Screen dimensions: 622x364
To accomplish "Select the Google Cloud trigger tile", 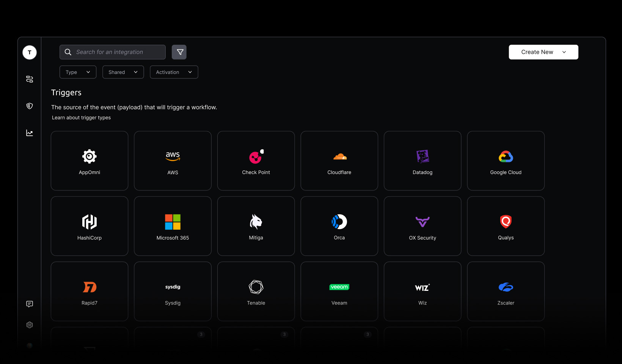I will (x=506, y=161).
